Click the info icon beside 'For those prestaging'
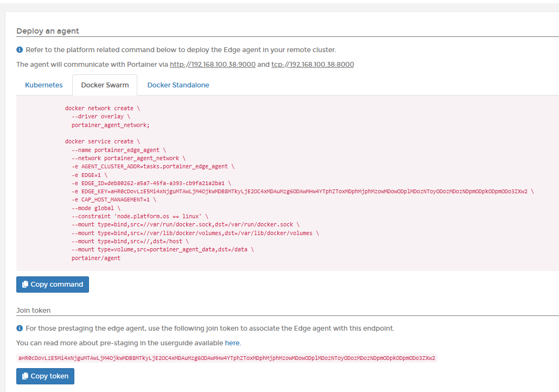The image size is (559, 392). click(20, 328)
